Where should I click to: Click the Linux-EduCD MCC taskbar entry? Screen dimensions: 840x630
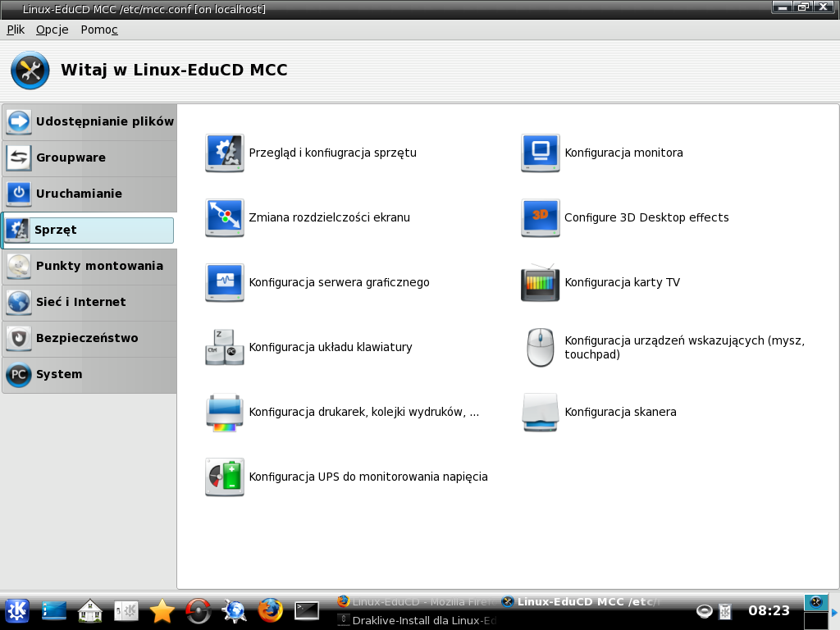click(582, 601)
